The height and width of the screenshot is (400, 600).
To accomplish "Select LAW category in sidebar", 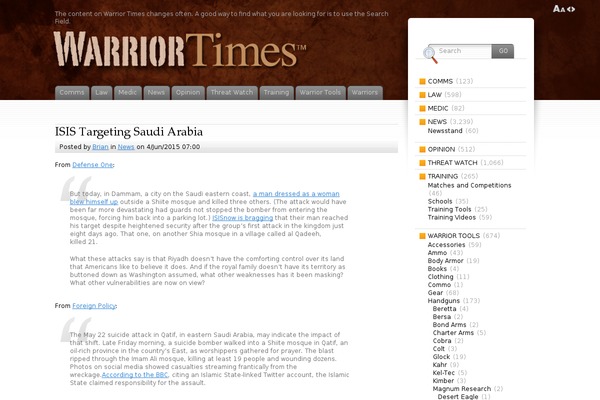I will (x=435, y=95).
